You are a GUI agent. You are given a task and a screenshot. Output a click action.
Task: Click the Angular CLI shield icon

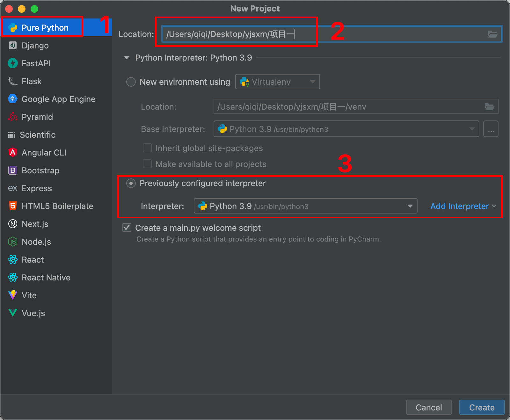pyautogui.click(x=13, y=152)
